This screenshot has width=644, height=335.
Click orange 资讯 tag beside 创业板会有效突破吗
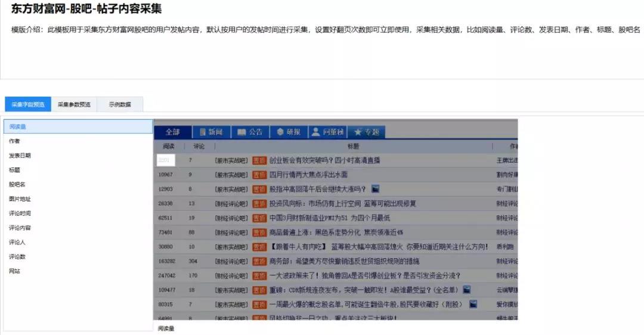point(259,160)
